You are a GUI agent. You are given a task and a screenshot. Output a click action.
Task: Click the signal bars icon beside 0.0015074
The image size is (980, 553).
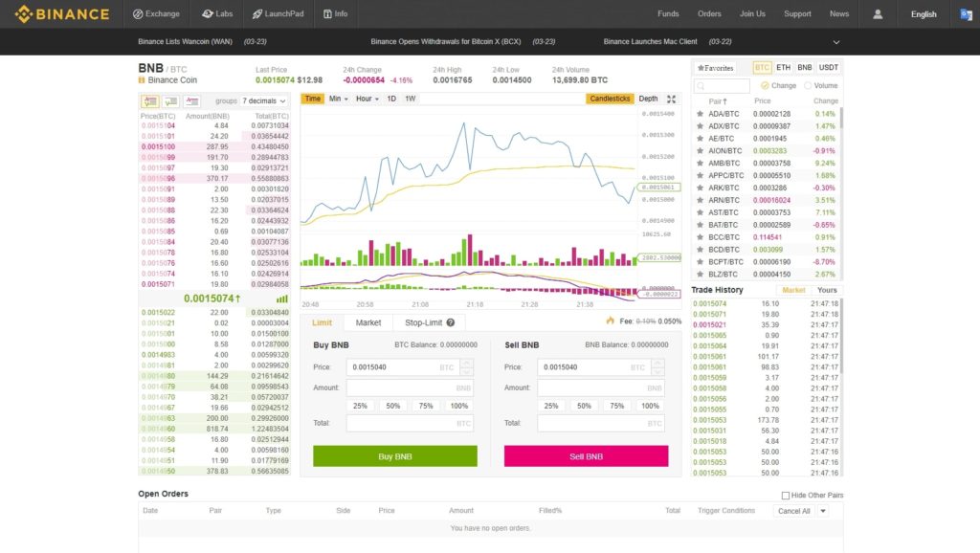pos(282,299)
